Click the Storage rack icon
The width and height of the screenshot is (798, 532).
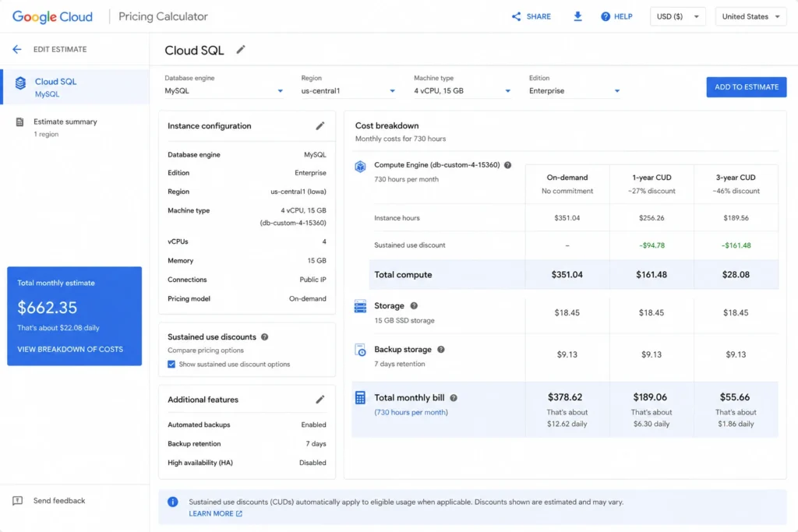360,306
